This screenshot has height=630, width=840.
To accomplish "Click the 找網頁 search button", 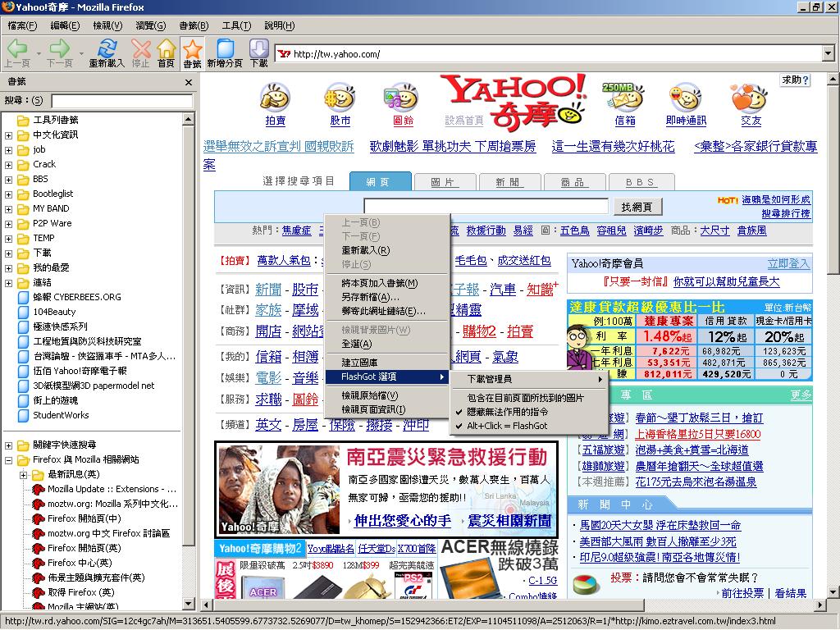I will [637, 207].
